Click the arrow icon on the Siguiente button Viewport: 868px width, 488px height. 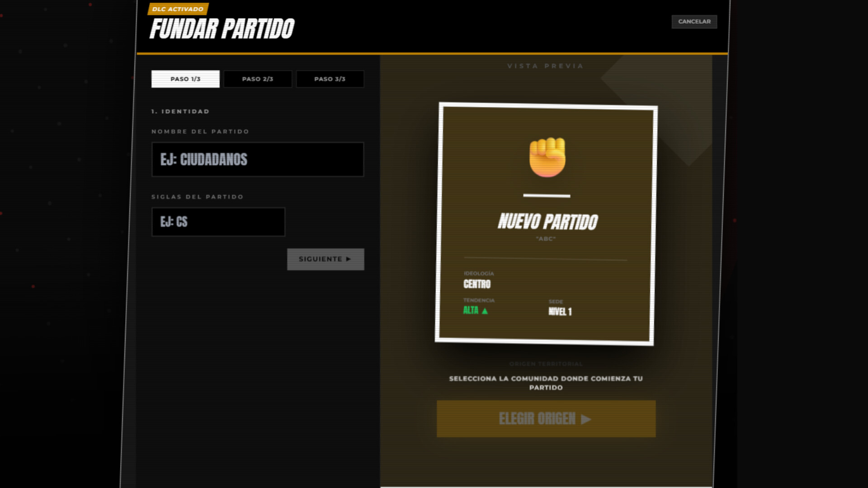(348, 259)
